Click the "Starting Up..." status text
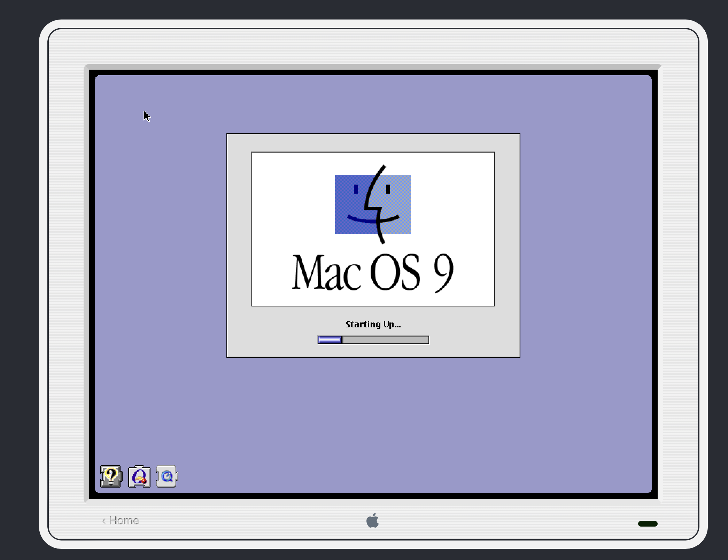This screenshot has height=560, width=728. coord(373,325)
